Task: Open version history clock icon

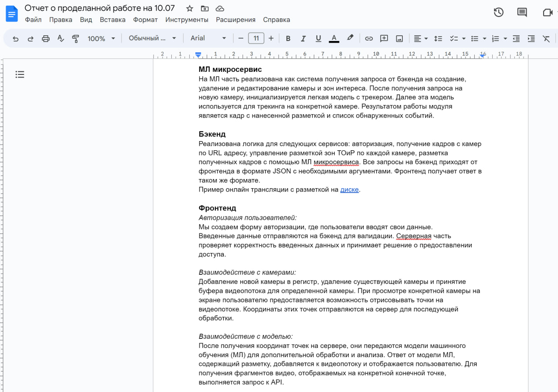Action: [498, 13]
